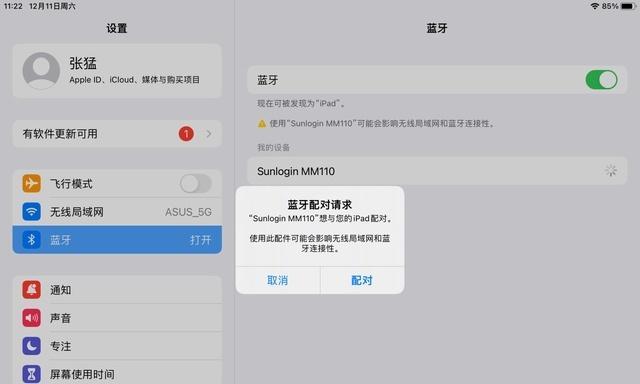Toggle the 蓝牙 switch off
The image size is (640, 384).
pos(601,80)
